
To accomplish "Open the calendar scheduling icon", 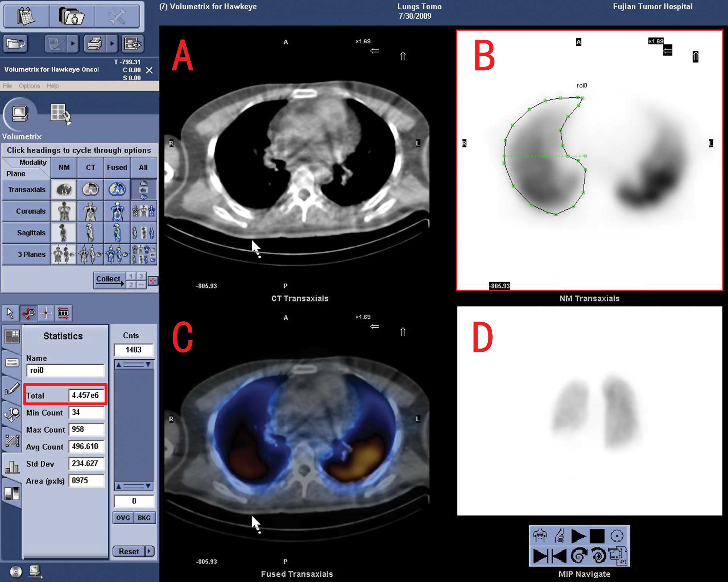I will click(x=26, y=16).
